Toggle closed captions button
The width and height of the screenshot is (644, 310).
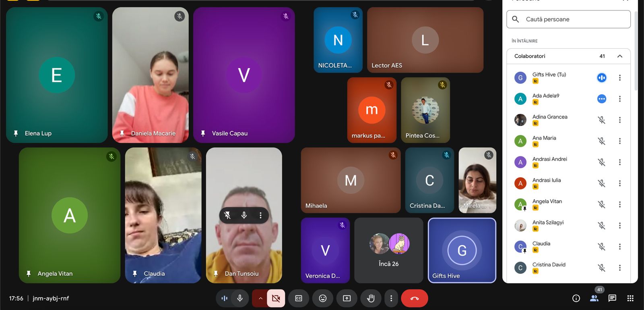(x=299, y=298)
